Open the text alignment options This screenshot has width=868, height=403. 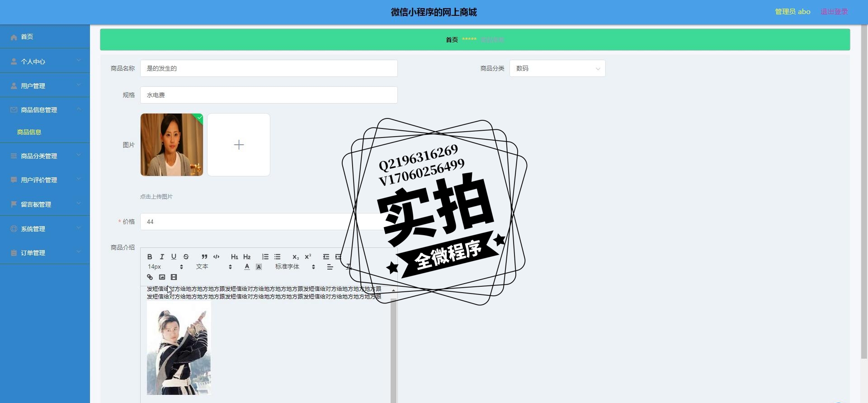pos(330,267)
